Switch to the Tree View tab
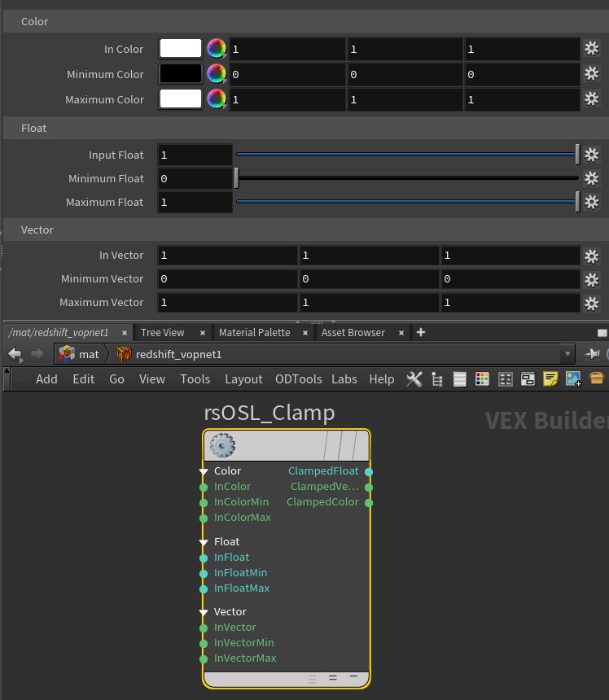 pyautogui.click(x=163, y=333)
